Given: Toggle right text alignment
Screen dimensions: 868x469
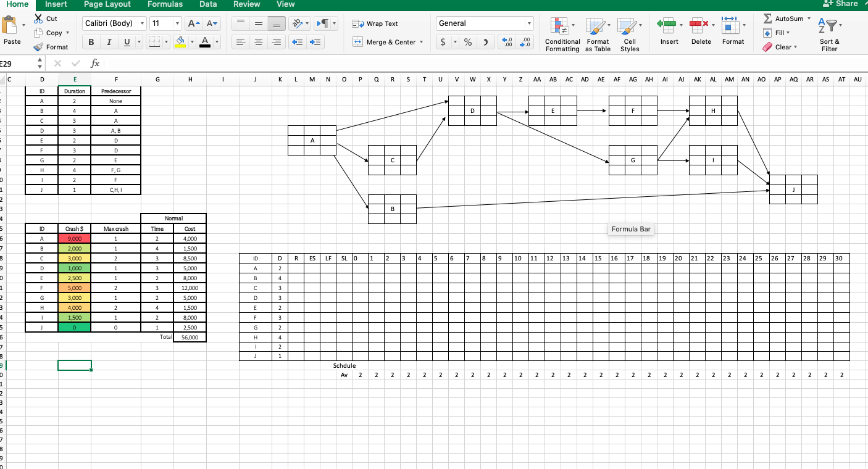Looking at the screenshot, I should point(275,42).
